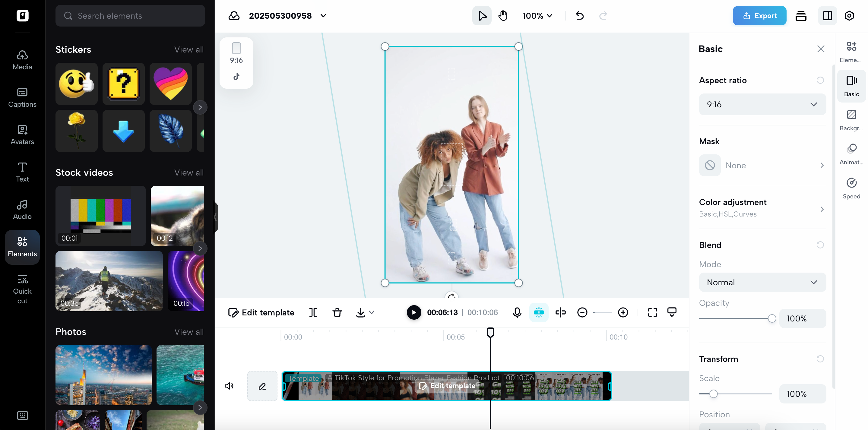Click View all next to Stickers
868x430 pixels.
[x=189, y=49]
